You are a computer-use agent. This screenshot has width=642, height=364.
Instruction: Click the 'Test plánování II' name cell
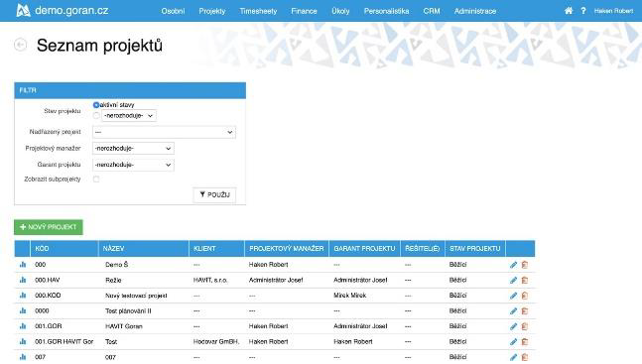click(x=128, y=310)
